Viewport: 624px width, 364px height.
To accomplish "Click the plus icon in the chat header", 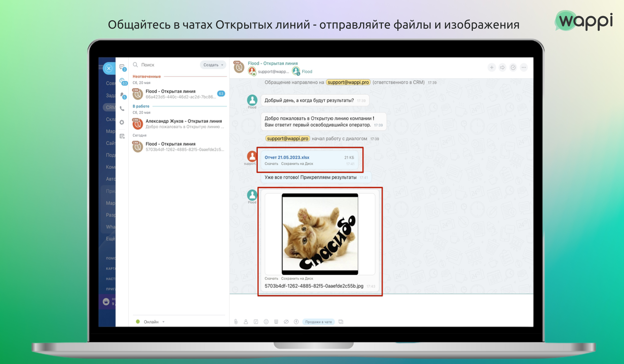I will pos(491,68).
